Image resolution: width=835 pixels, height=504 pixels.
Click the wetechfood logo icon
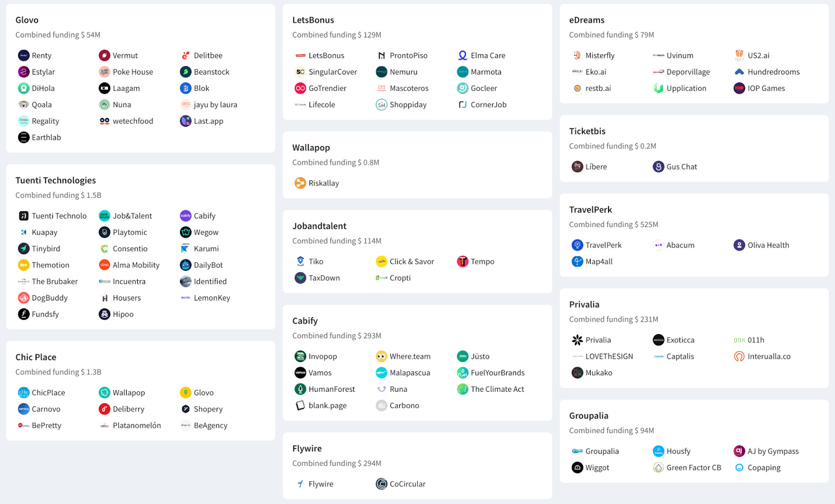pos(104,121)
